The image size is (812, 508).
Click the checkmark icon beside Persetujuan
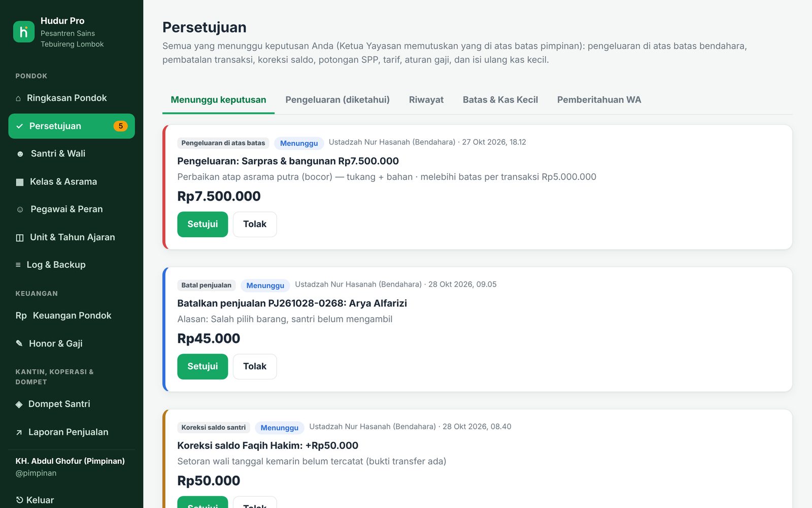[x=19, y=126]
